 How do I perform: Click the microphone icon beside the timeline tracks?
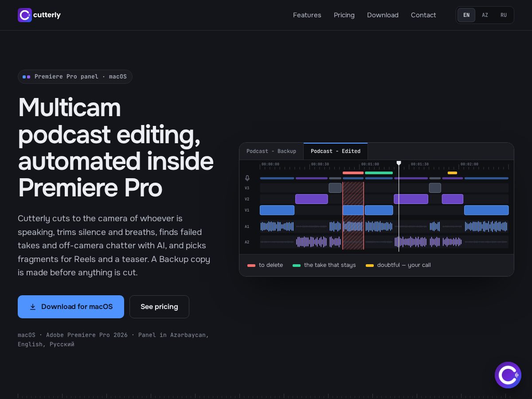tap(247, 178)
